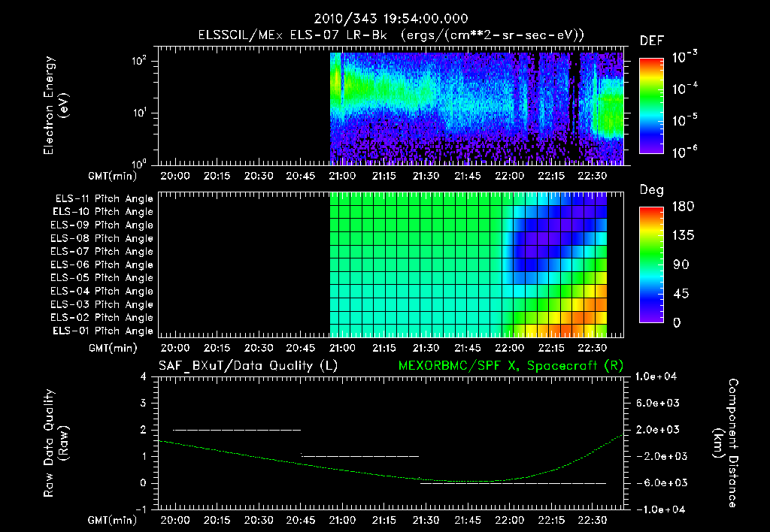Click the Raw Data Quality (Raw) axis label

[x=56, y=443]
